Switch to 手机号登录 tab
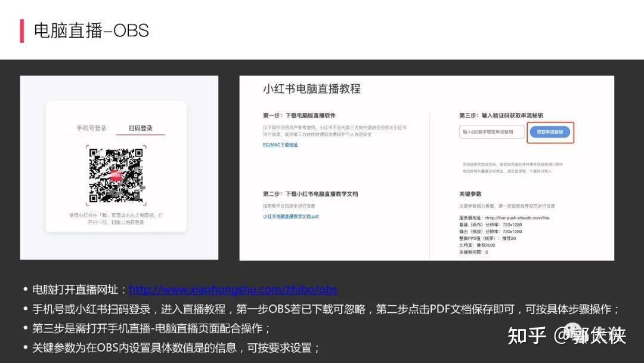The width and height of the screenshot is (644, 363). coord(92,128)
